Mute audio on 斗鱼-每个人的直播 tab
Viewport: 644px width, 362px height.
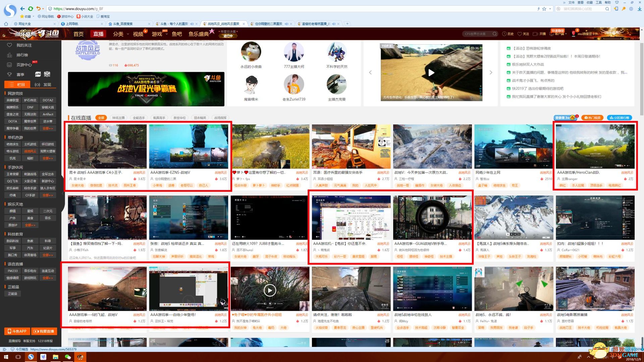coord(192,24)
